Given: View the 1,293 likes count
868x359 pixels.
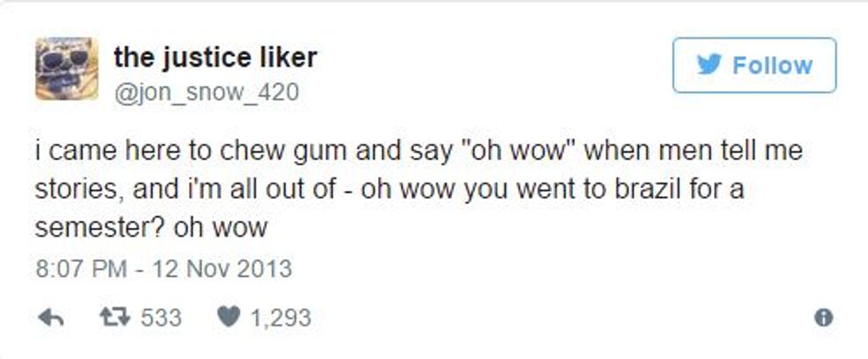Looking at the screenshot, I should (x=281, y=316).
